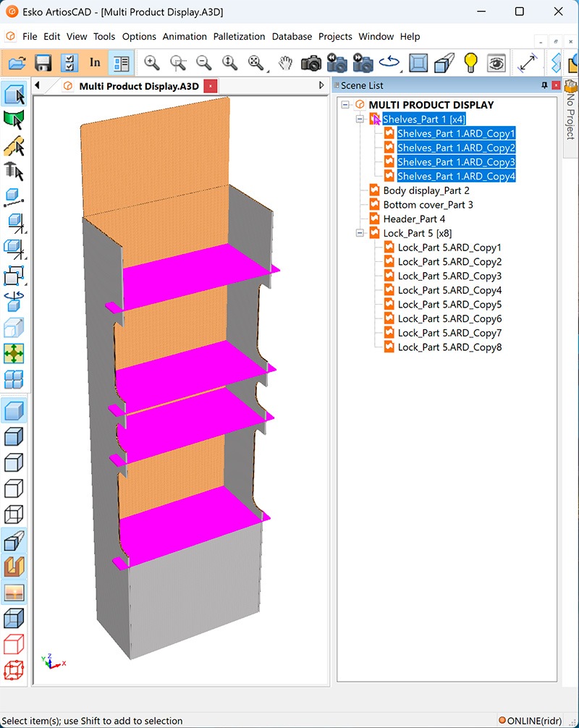Viewport: 579px width, 728px height.
Task: Toggle the wireframe cube view mode
Action: tap(14, 515)
